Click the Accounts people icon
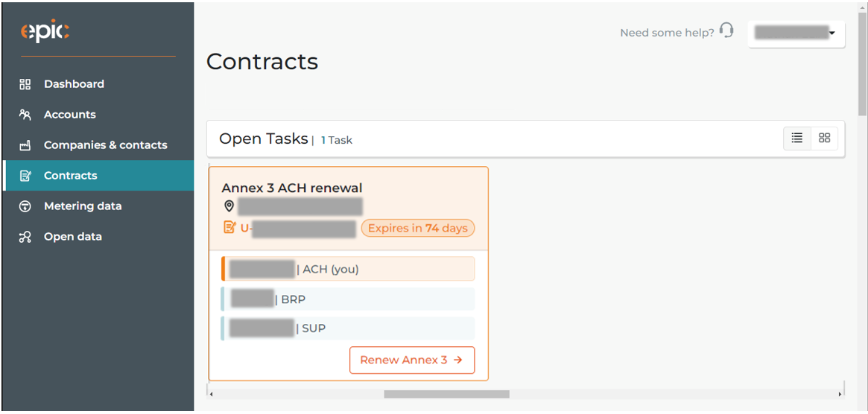The height and width of the screenshot is (414, 868). pos(25,115)
